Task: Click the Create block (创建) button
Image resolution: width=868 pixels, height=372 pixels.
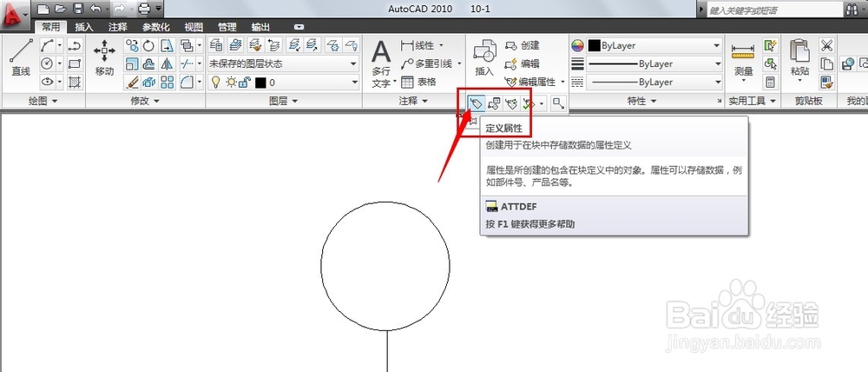Action: [x=522, y=45]
